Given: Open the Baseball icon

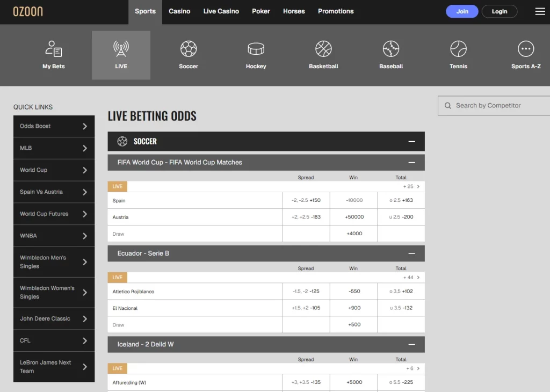Looking at the screenshot, I should (391, 49).
